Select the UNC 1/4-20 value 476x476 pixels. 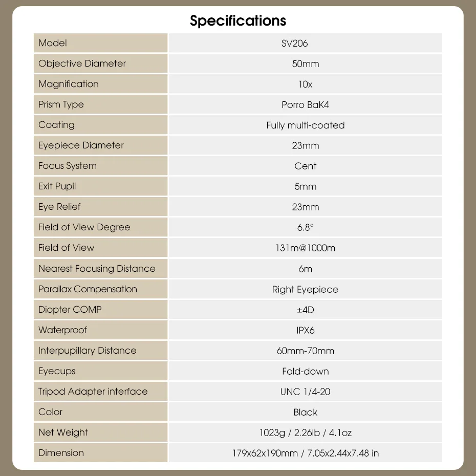[x=306, y=392]
